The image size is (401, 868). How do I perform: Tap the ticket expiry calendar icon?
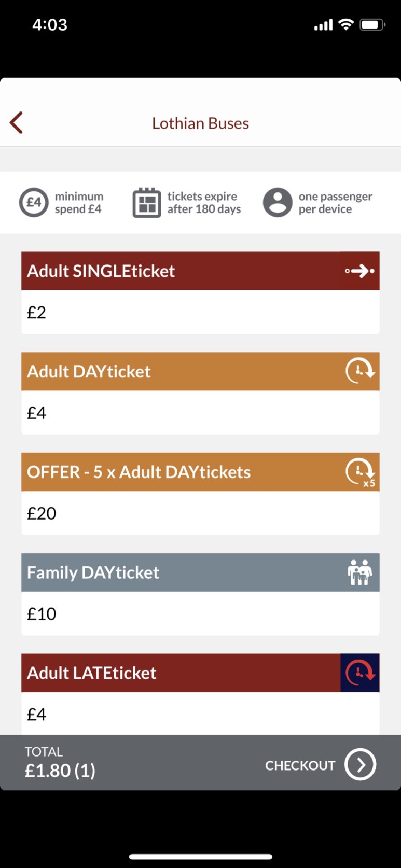click(x=147, y=203)
